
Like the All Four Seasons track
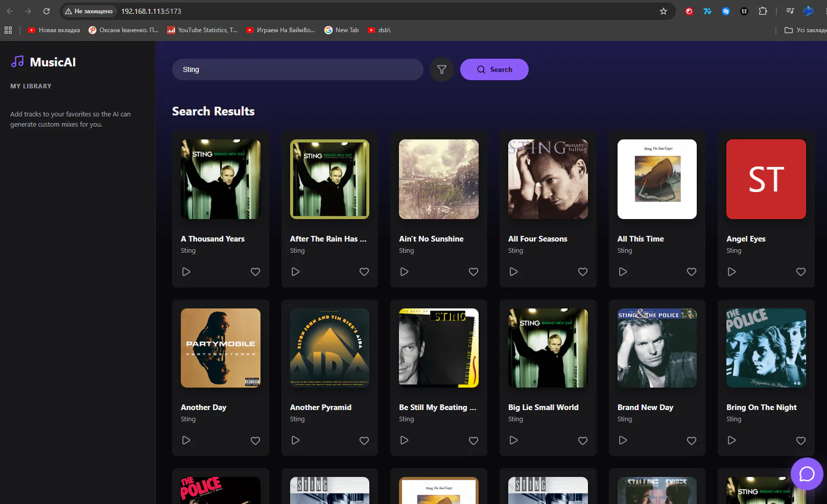click(x=583, y=272)
